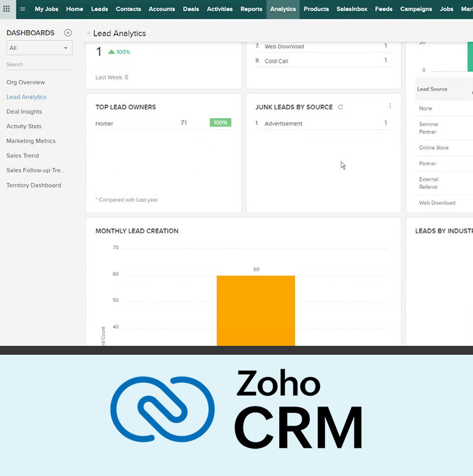This screenshot has height=476, width=473.
Task: Open the Analytics tab
Action: click(x=282, y=9)
